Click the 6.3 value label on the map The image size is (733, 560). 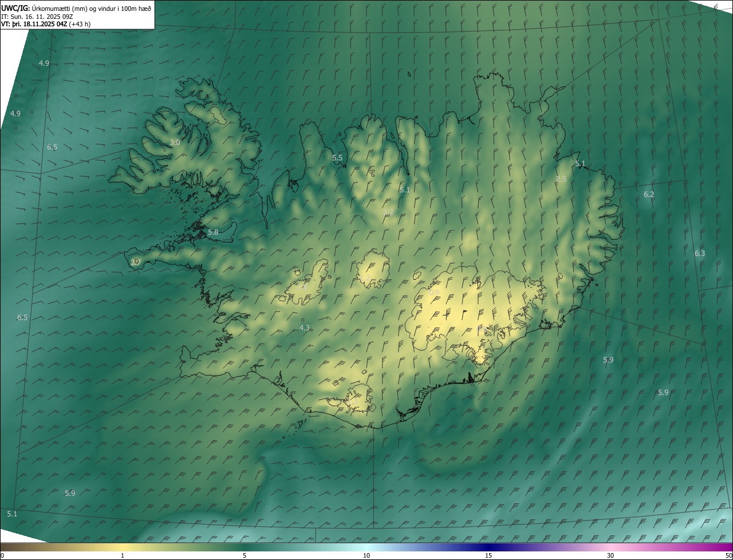tap(700, 254)
